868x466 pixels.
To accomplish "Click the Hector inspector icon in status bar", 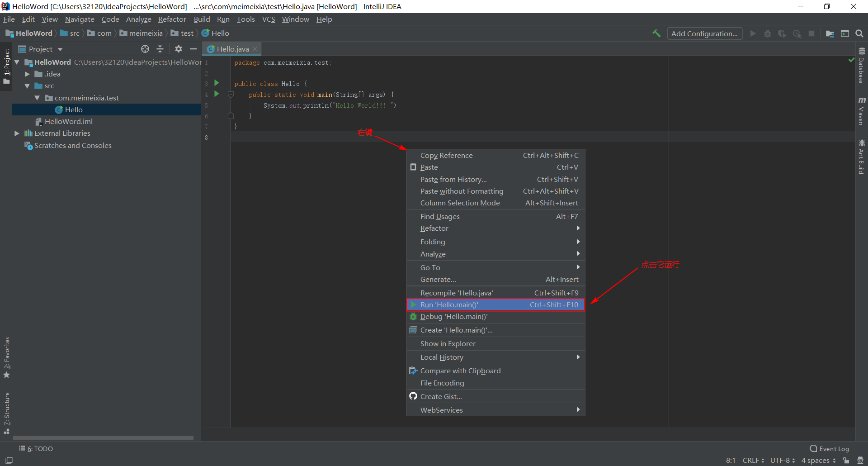I will coord(860,460).
